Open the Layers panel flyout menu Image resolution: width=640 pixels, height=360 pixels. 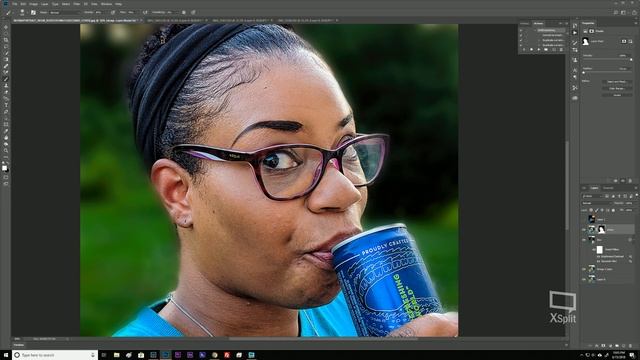coord(636,188)
